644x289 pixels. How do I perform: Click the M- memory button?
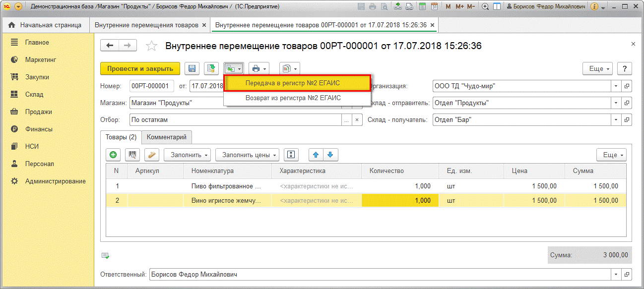[471, 7]
